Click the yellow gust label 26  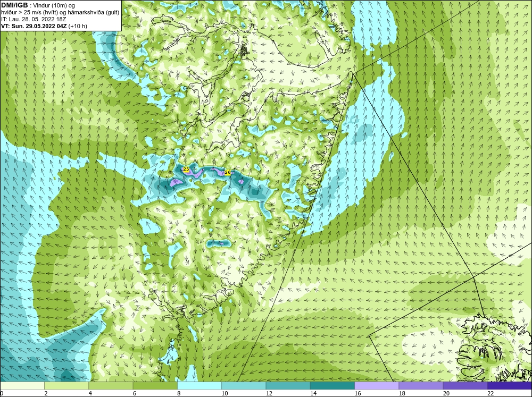[x=228, y=173]
